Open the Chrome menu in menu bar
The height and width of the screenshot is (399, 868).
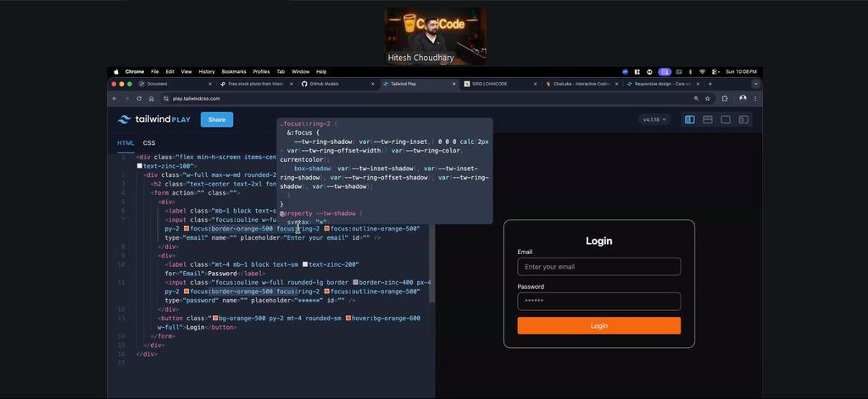(135, 72)
